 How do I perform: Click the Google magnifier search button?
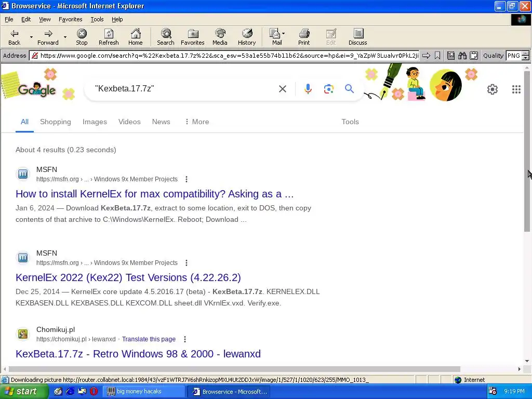pyautogui.click(x=349, y=89)
